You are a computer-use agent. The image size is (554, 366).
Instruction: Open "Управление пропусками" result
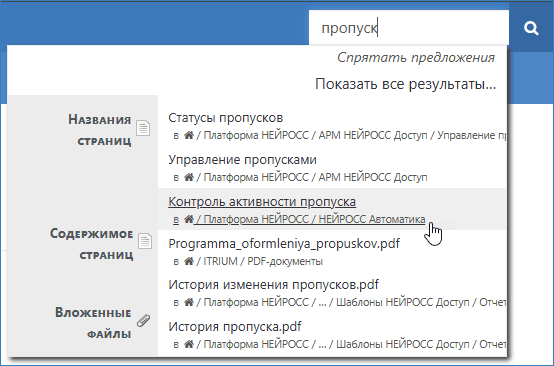point(242,160)
